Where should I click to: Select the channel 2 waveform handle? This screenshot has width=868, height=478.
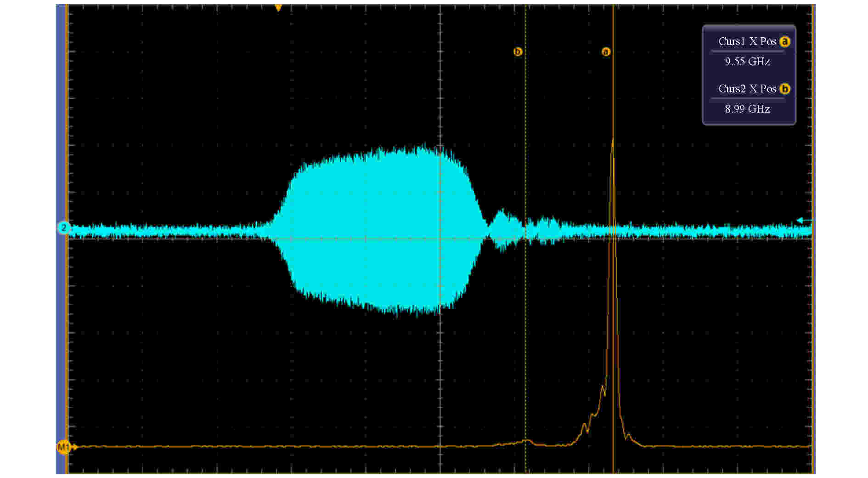point(64,228)
